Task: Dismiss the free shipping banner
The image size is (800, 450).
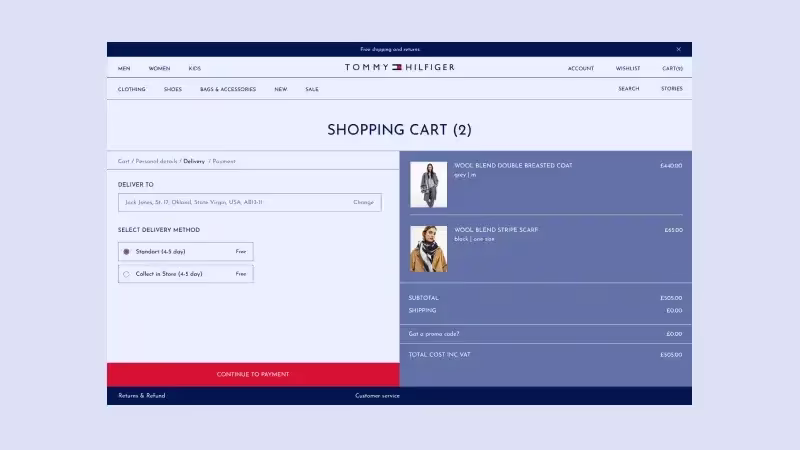Action: [678, 49]
